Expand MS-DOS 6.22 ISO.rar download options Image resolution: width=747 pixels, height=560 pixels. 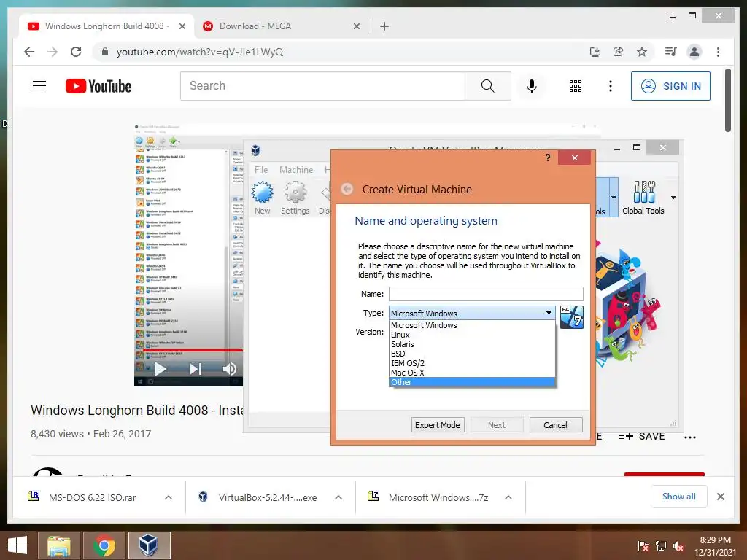point(169,497)
